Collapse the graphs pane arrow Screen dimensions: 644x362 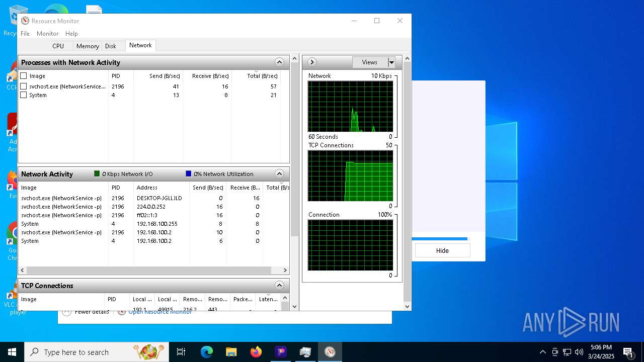(312, 62)
